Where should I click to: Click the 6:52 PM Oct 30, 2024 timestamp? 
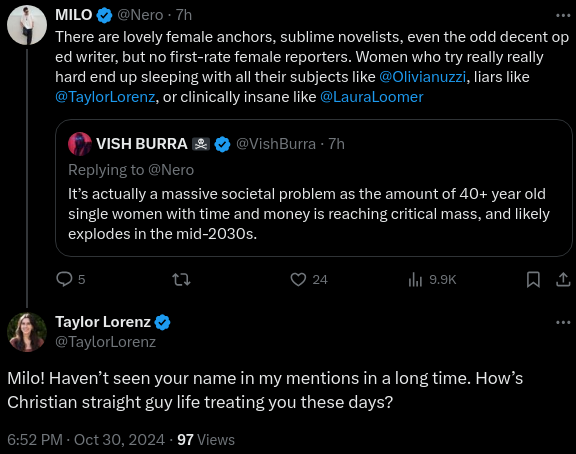pyautogui.click(x=86, y=440)
